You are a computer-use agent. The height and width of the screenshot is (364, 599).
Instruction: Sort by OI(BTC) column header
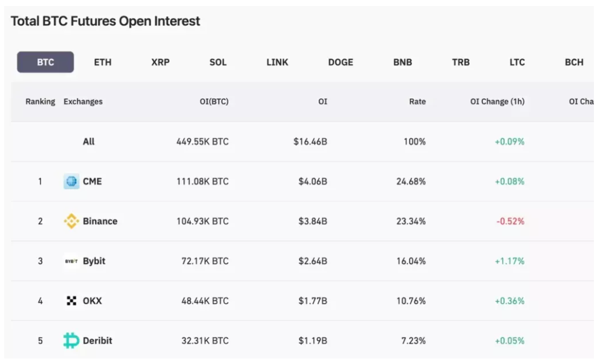coord(214,101)
